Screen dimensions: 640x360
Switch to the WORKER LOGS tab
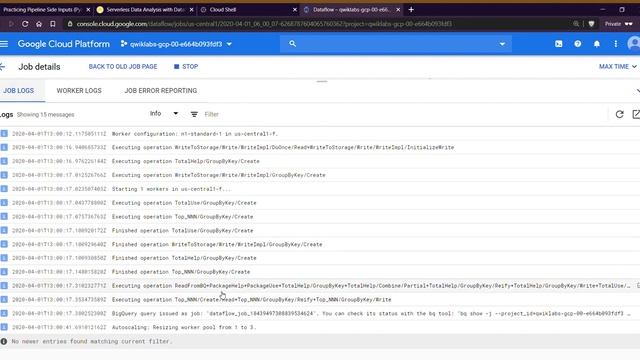click(x=79, y=91)
